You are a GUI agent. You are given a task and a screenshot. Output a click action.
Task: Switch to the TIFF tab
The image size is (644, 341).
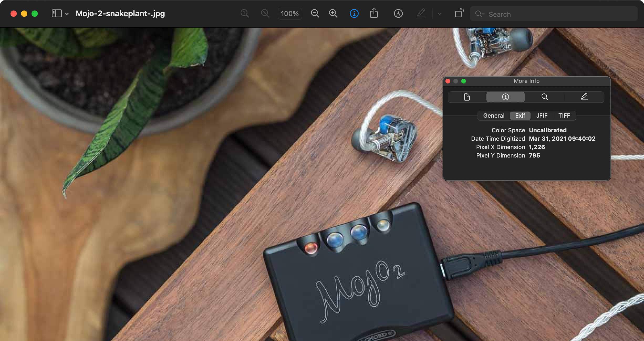click(564, 116)
